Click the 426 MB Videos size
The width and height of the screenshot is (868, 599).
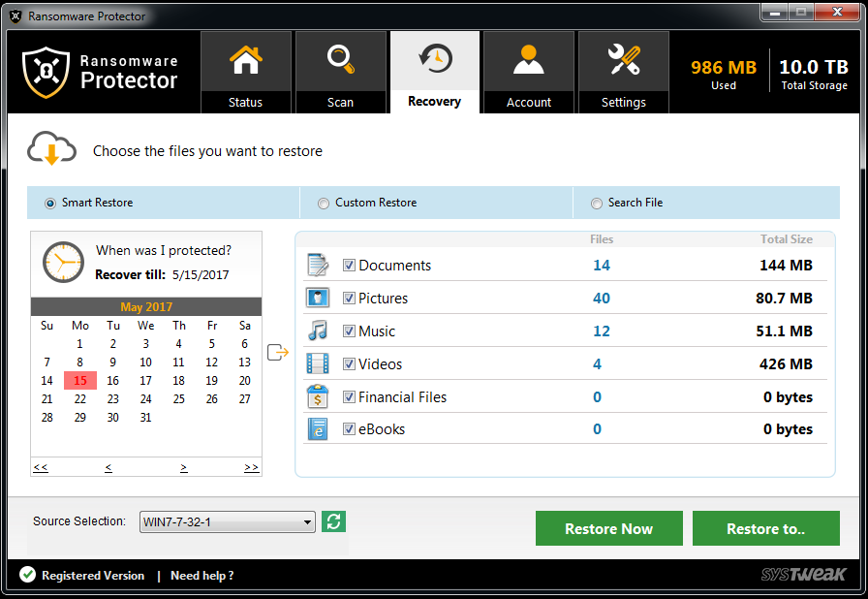tap(786, 363)
